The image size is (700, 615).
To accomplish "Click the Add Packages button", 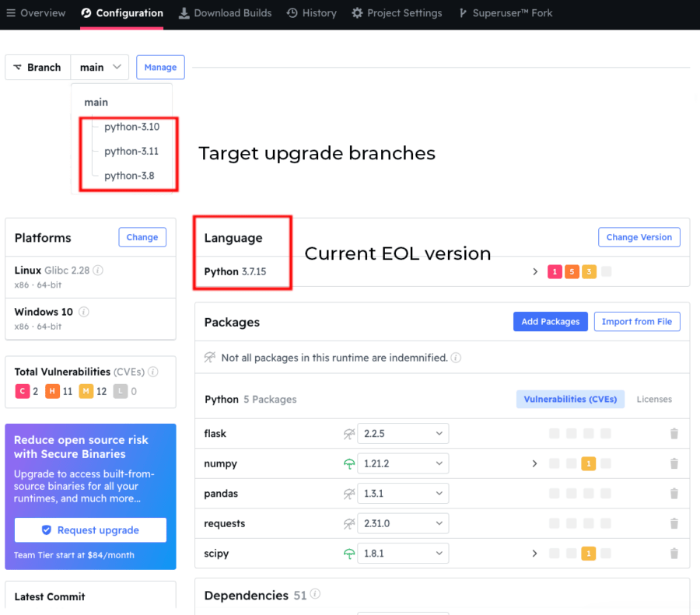I will click(x=550, y=322).
